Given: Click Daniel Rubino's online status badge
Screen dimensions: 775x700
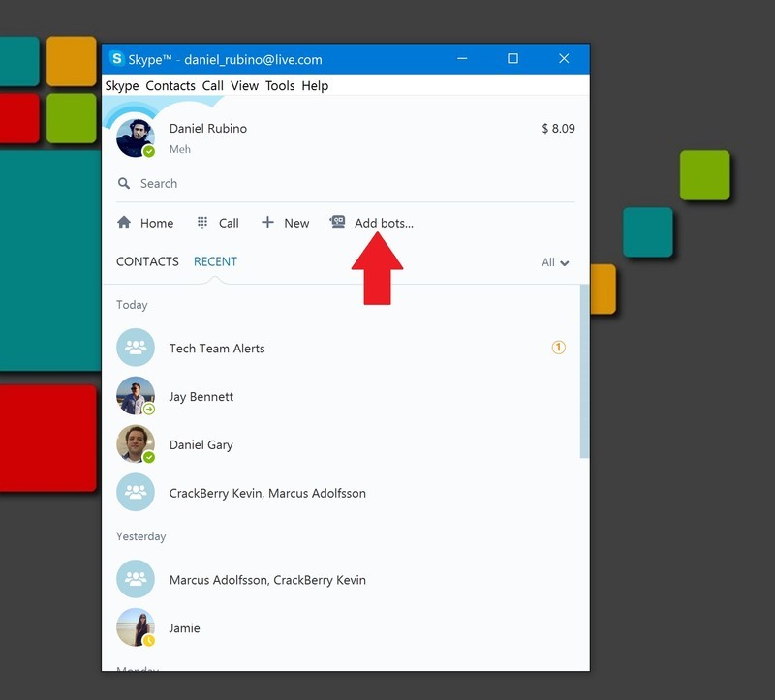Looking at the screenshot, I should click(x=150, y=151).
